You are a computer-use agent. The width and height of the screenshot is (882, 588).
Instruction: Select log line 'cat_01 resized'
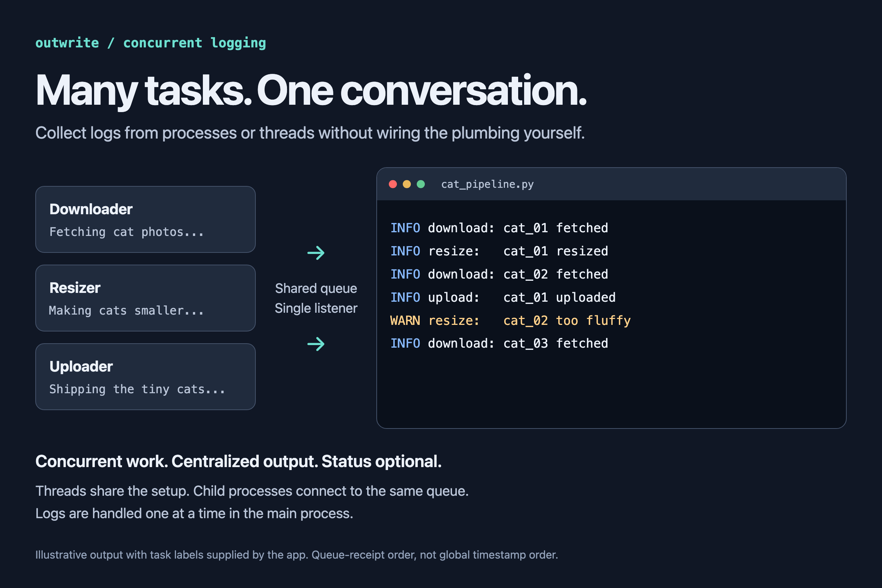(499, 251)
